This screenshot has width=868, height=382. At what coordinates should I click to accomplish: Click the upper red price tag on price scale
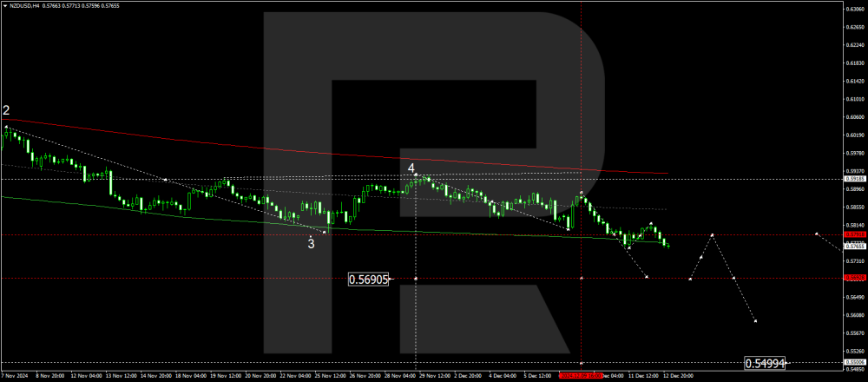855,234
